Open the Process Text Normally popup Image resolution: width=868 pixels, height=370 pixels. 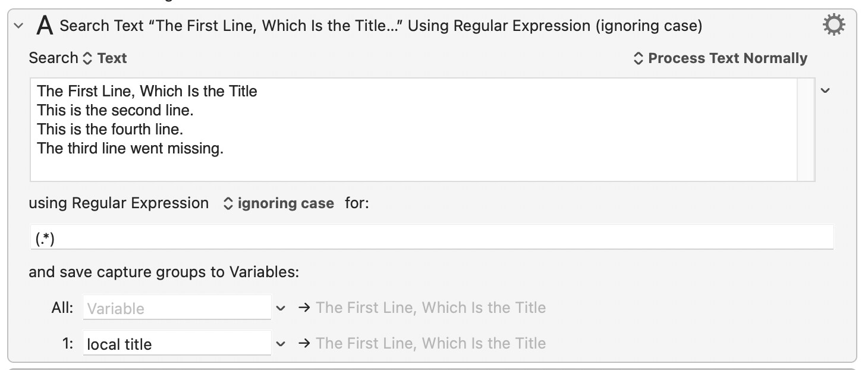(x=720, y=58)
